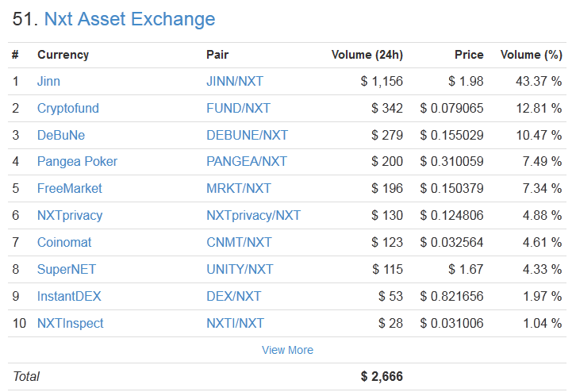Select the 4.61 % volume share
This screenshot has width=576, height=392.
[542, 243]
